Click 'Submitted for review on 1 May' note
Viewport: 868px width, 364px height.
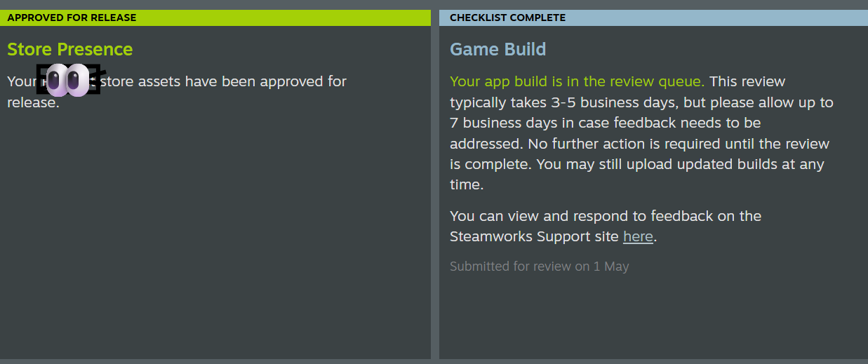point(539,267)
